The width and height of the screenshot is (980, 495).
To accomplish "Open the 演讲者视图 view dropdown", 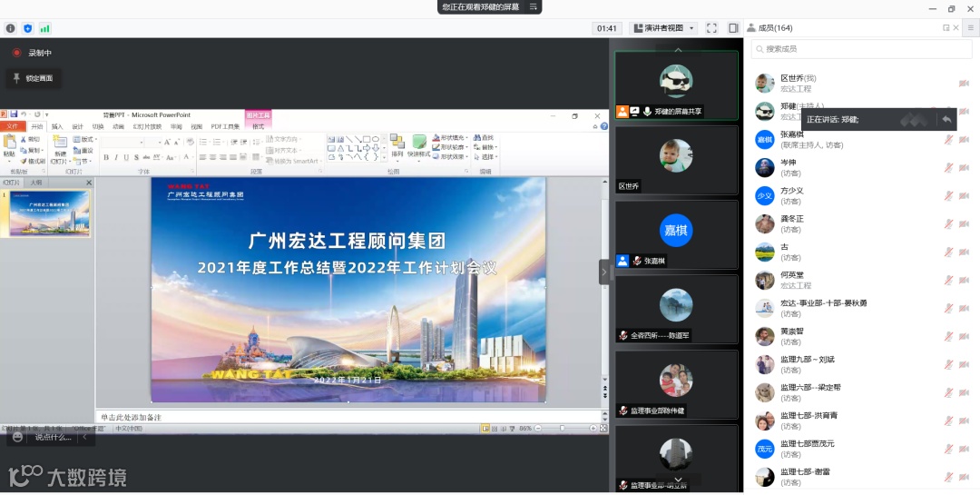I will click(663, 28).
